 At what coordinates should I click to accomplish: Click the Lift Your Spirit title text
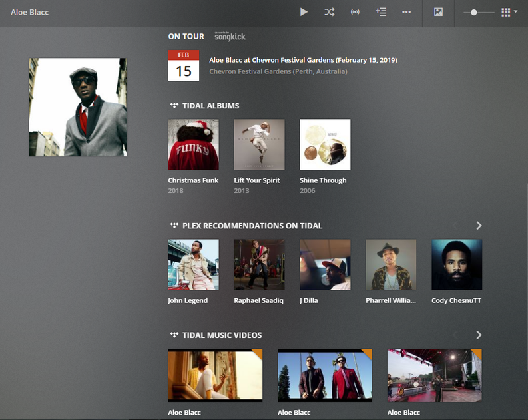[x=257, y=180]
